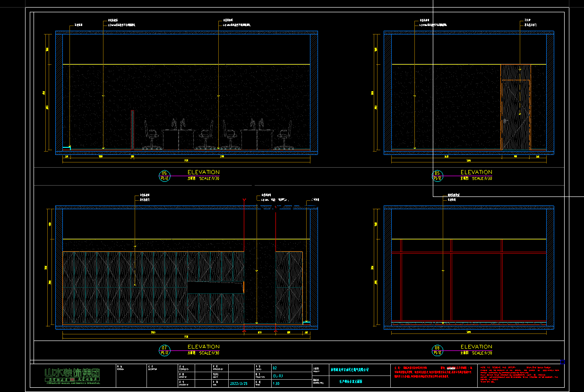Image resolution: width=584 pixels, height=392 pixels.
Task: Select the rightmost office chair in top-left elevation
Action: [284, 135]
